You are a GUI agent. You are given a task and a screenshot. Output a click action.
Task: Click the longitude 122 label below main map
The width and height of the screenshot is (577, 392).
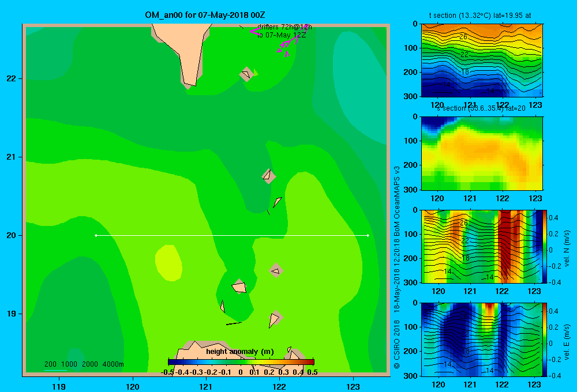[279, 387]
